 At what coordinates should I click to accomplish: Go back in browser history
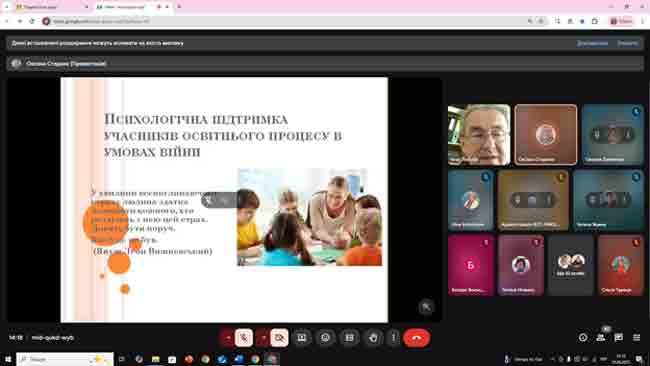pyautogui.click(x=7, y=21)
